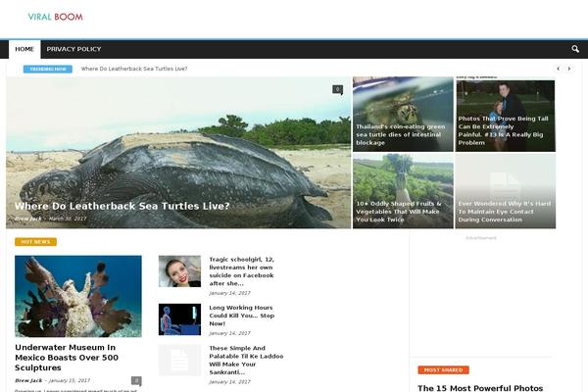Open '10+ Oddly Shaped Fruits & Vegetables' story
The height and width of the screenshot is (392, 588).
tap(399, 212)
